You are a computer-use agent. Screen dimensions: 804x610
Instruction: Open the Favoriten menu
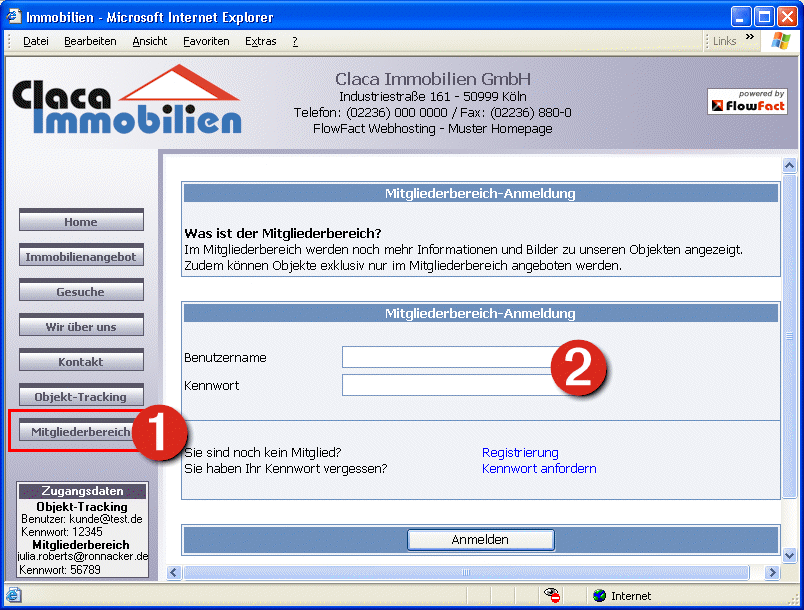pos(206,41)
